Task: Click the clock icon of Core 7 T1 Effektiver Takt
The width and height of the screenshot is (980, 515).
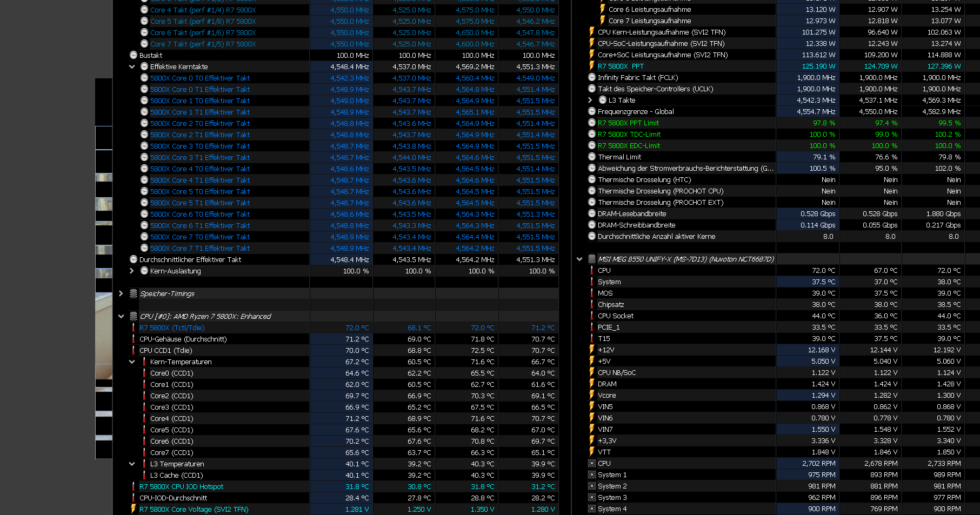Action: coord(144,248)
